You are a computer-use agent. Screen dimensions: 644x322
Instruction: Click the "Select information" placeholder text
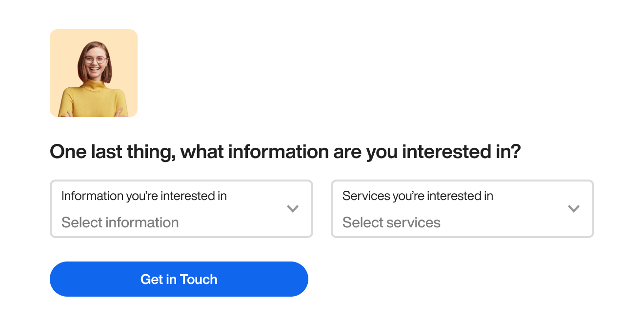pyautogui.click(x=120, y=222)
